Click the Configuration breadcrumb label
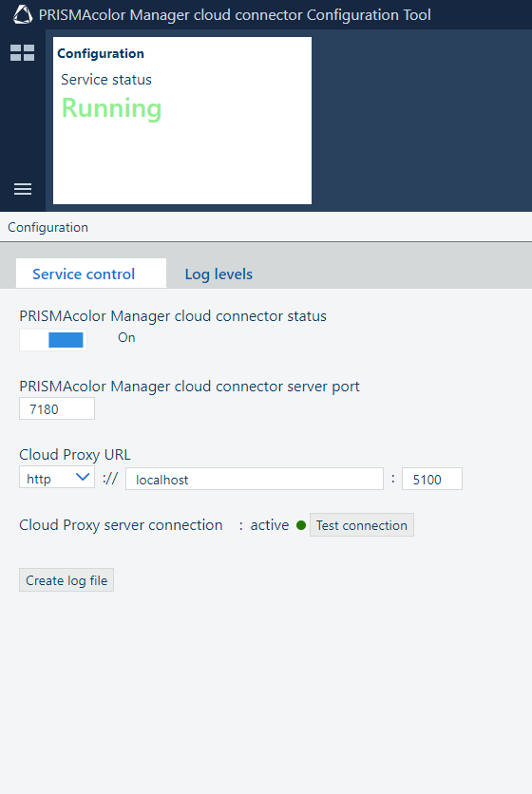The image size is (532, 794). (48, 227)
